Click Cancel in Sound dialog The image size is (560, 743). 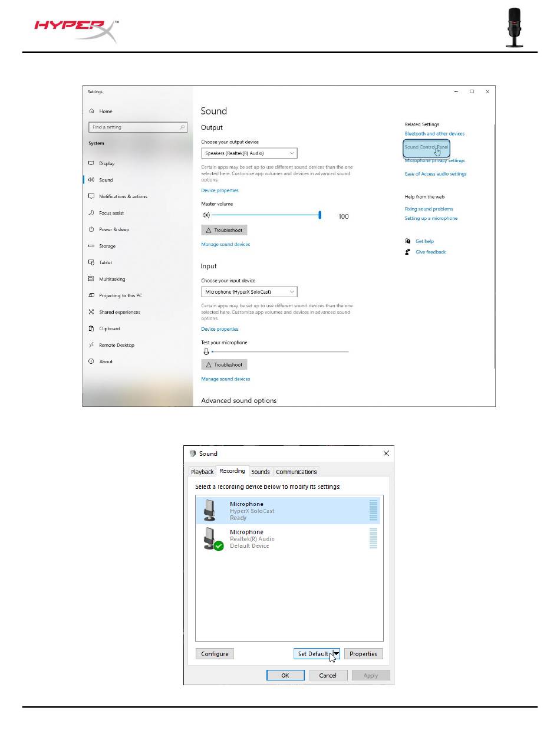(x=328, y=675)
